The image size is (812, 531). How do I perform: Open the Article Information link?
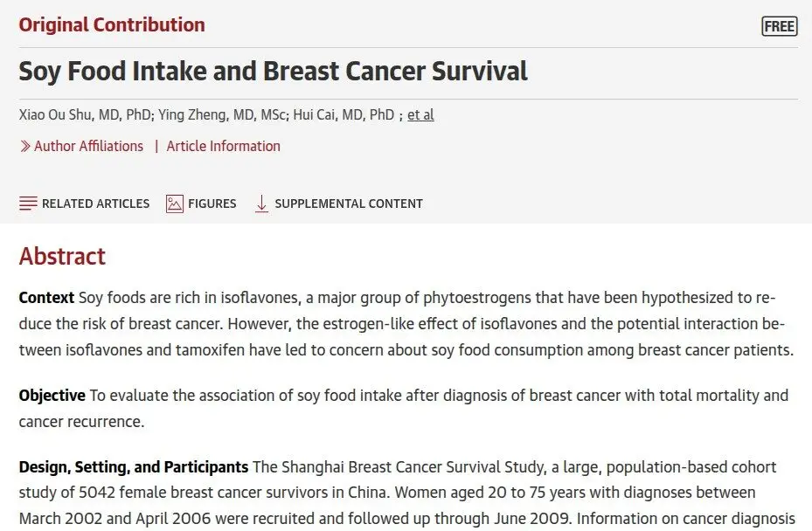coord(223,146)
